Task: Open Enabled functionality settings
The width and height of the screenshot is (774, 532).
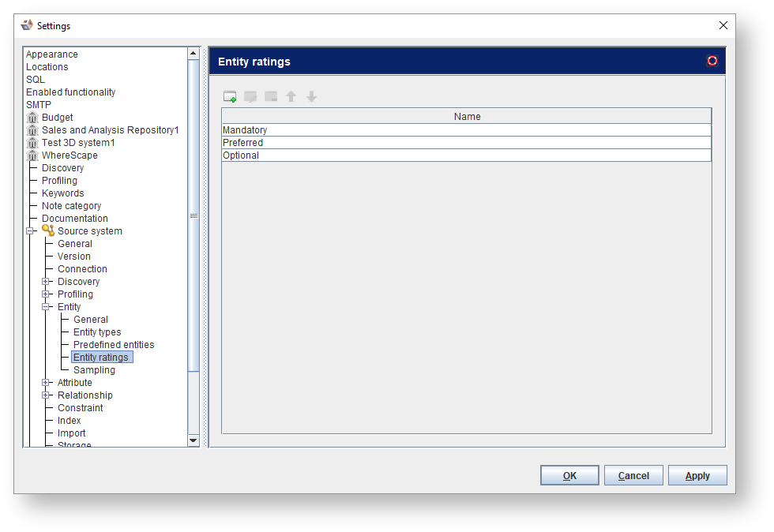Action: 70,92
